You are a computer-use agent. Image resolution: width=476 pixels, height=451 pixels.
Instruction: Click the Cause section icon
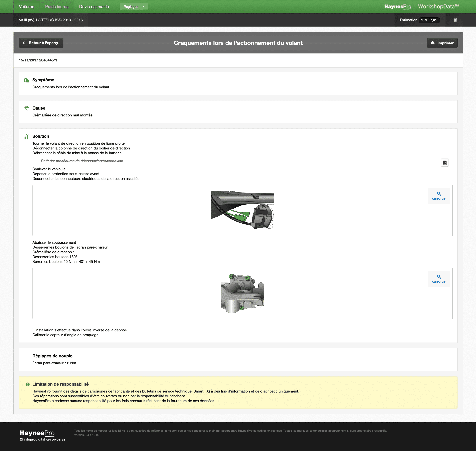point(26,108)
